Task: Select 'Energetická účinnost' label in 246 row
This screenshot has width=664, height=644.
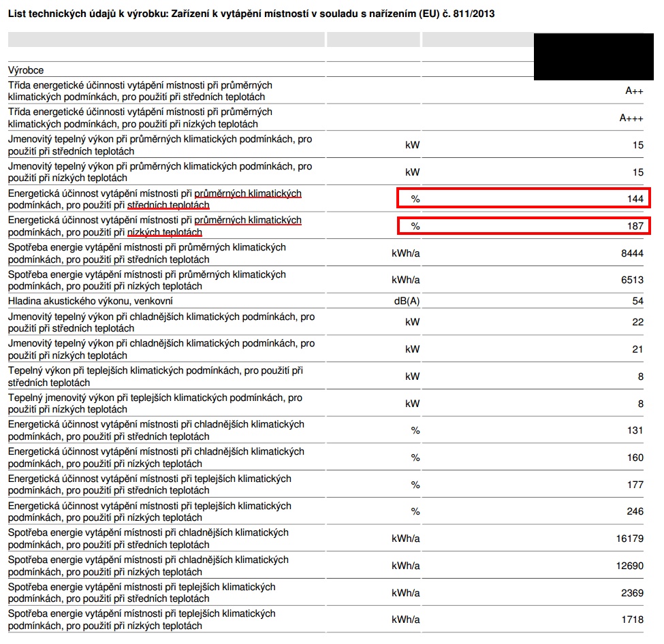Action: pos(149,512)
